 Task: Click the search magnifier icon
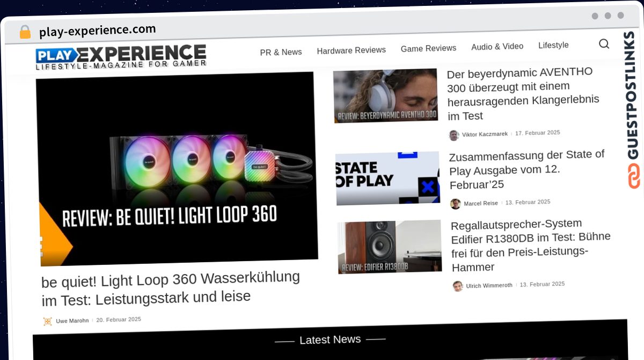pyautogui.click(x=604, y=44)
